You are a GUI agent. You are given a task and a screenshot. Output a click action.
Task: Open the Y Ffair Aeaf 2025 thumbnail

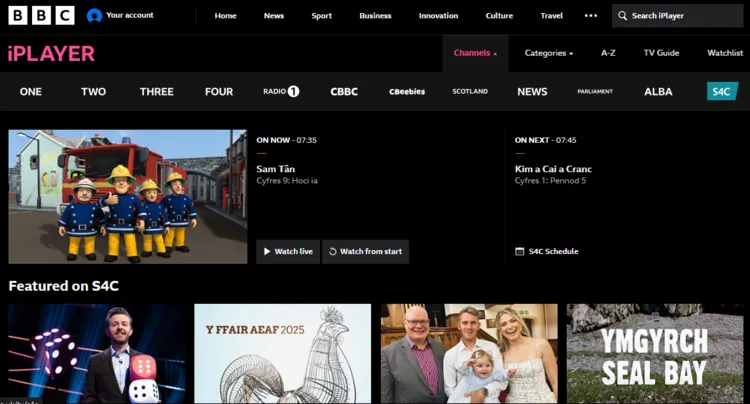(282, 354)
